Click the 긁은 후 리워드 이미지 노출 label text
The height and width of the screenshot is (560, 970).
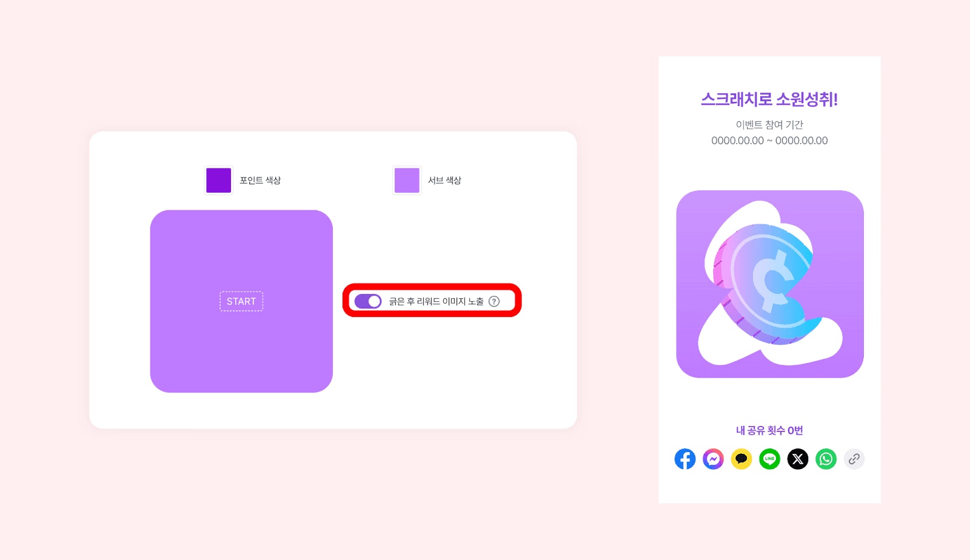point(436,301)
